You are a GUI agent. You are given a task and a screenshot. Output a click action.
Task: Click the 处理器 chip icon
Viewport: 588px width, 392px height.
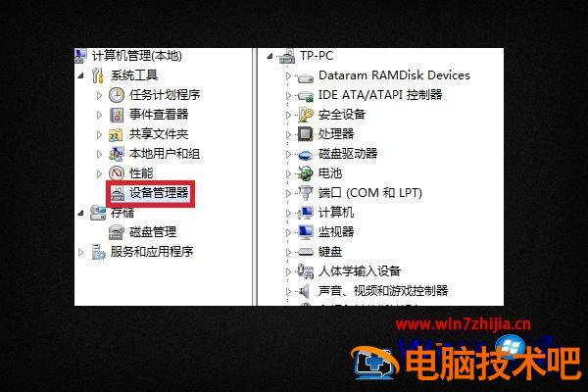click(305, 134)
